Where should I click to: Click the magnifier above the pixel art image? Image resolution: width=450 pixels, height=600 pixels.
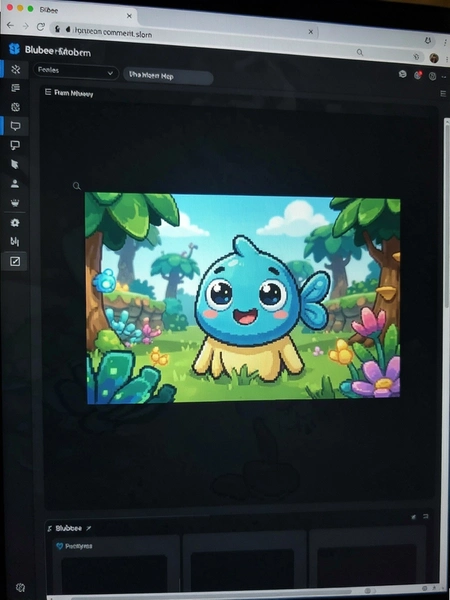(77, 186)
